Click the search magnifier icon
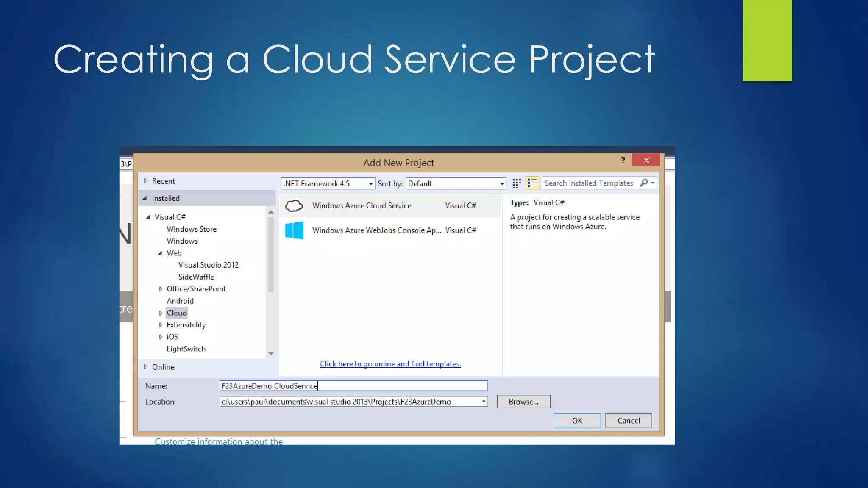Image resolution: width=868 pixels, height=488 pixels. point(644,183)
